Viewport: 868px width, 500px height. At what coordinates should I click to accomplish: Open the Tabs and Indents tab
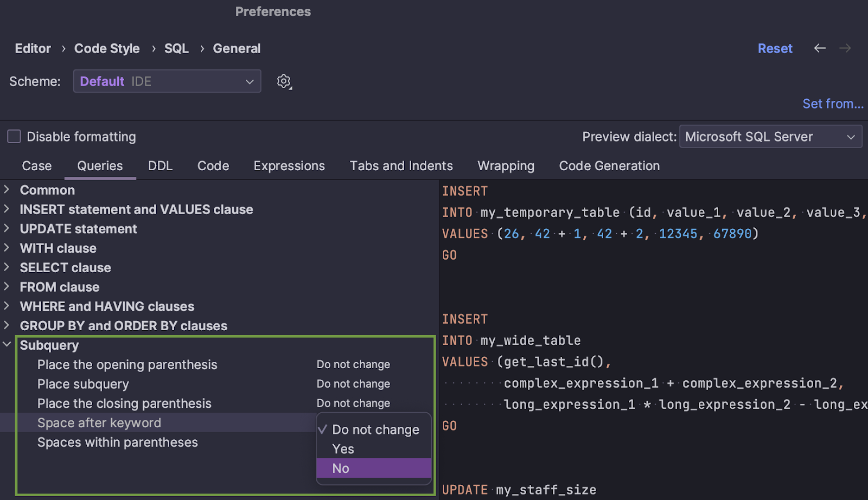point(401,166)
